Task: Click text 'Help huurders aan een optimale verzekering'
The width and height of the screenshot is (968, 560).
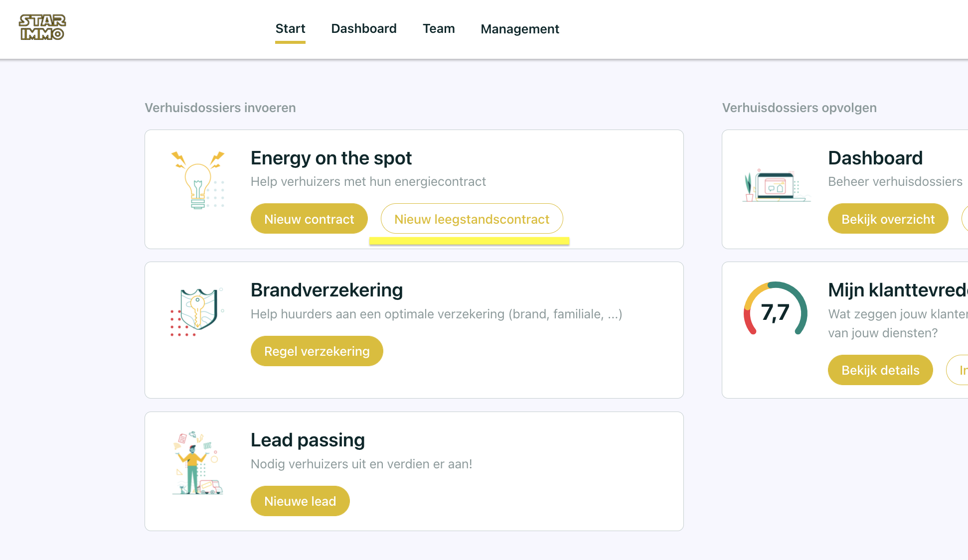Action: tap(378, 314)
